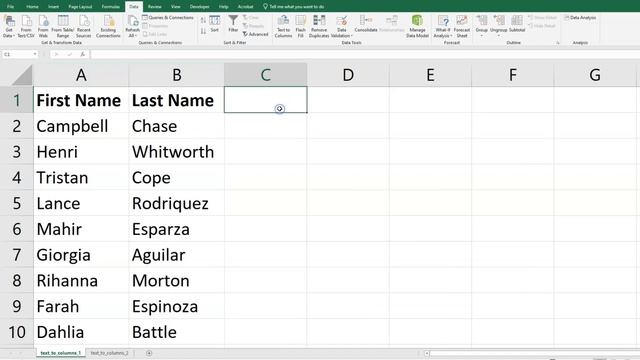Open Recent Sources

(x=84, y=27)
